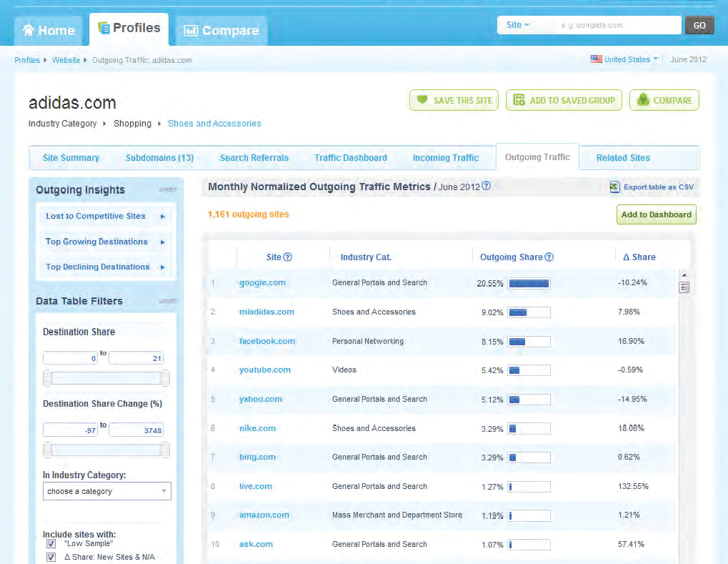The width and height of the screenshot is (728, 564).
Task: Click the Save This Site button
Action: [454, 100]
